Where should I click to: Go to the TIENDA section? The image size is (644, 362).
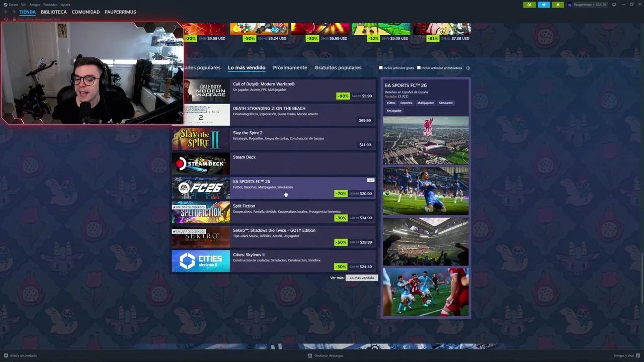(28, 12)
